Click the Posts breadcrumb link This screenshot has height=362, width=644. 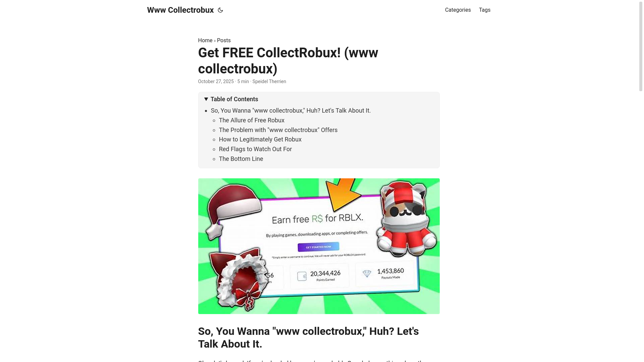(224, 41)
